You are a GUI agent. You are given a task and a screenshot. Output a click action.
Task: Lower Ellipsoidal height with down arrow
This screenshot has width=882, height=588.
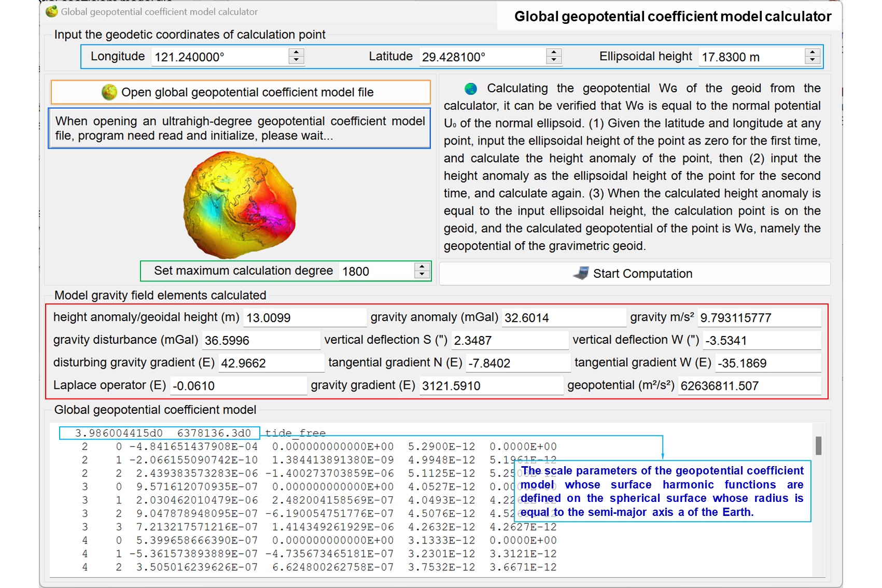click(x=812, y=60)
